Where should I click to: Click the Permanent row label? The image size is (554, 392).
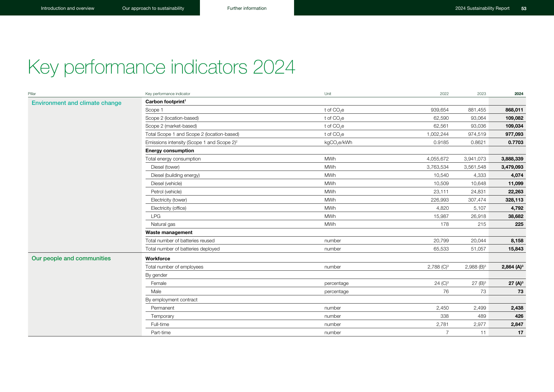coord(162,308)
